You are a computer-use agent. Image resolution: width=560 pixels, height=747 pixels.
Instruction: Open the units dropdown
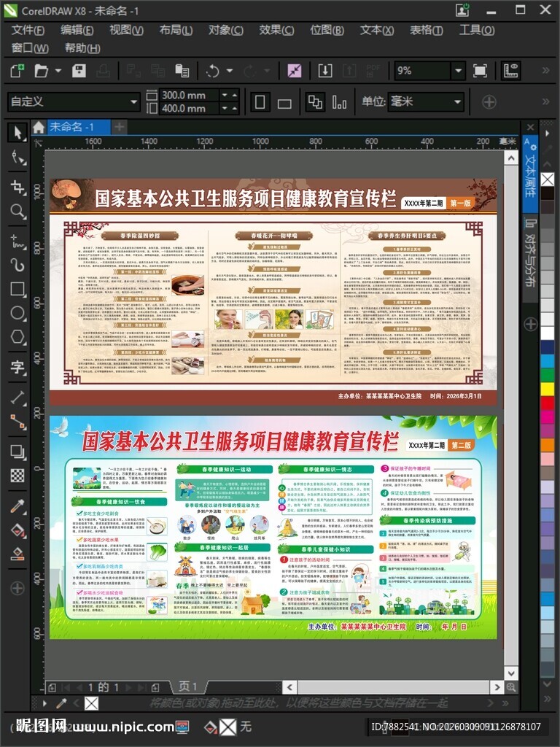point(458,101)
